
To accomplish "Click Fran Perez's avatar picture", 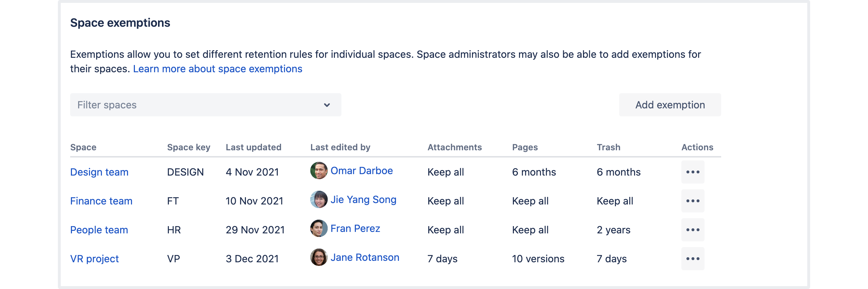I will pyautogui.click(x=319, y=228).
